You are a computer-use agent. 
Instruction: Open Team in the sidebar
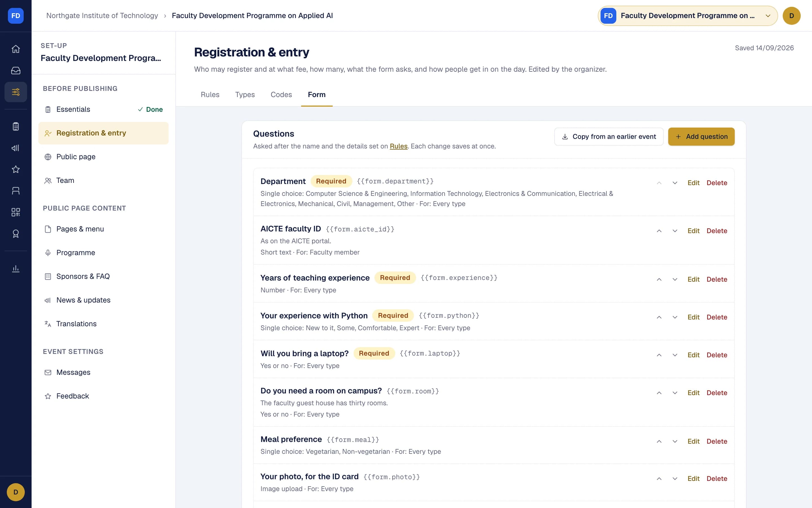[103, 181]
